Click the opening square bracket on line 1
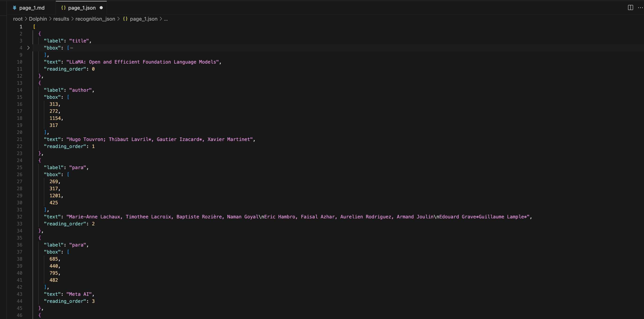644x319 pixels. (x=34, y=27)
